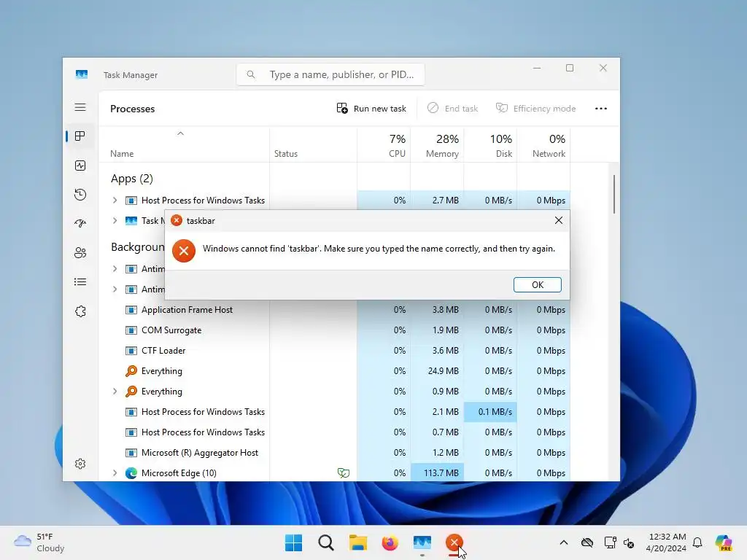Open the three-dot more options menu
The width and height of the screenshot is (747, 560).
601,109
